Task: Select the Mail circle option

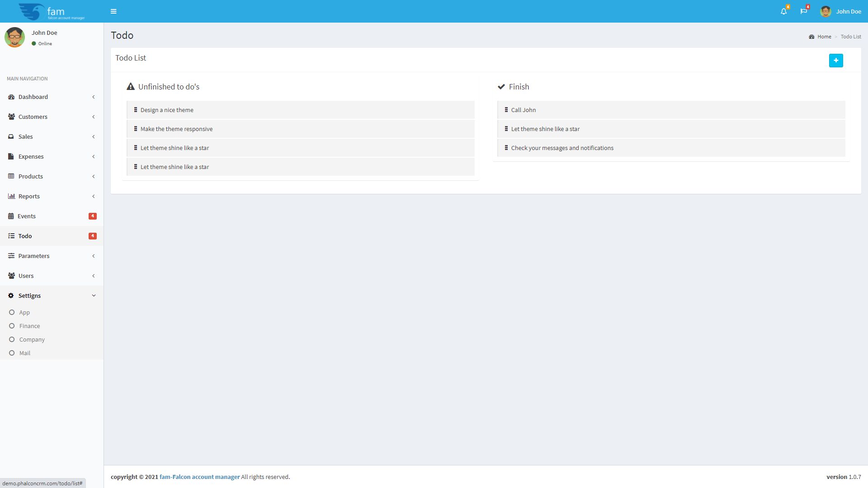Action: (12, 353)
